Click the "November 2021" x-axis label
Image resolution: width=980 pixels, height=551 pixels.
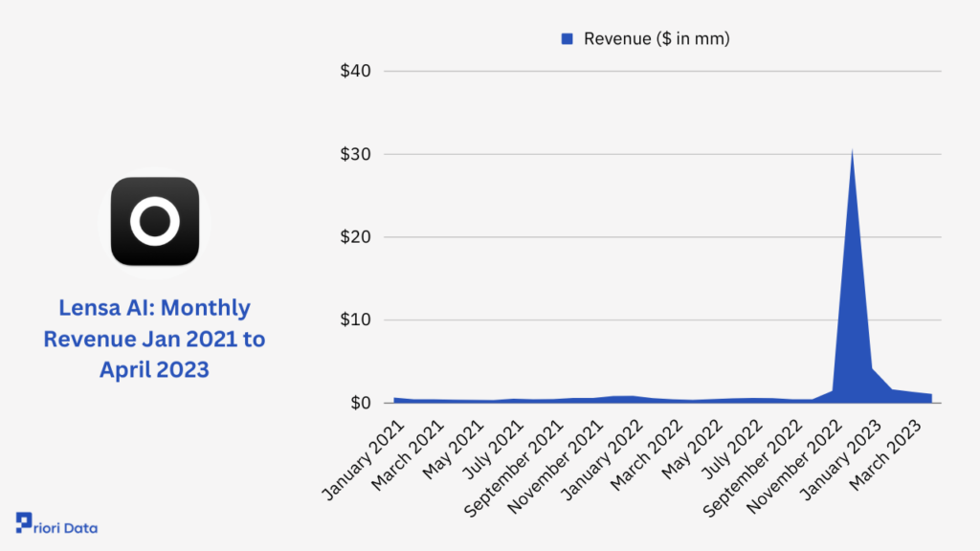pyautogui.click(x=556, y=467)
